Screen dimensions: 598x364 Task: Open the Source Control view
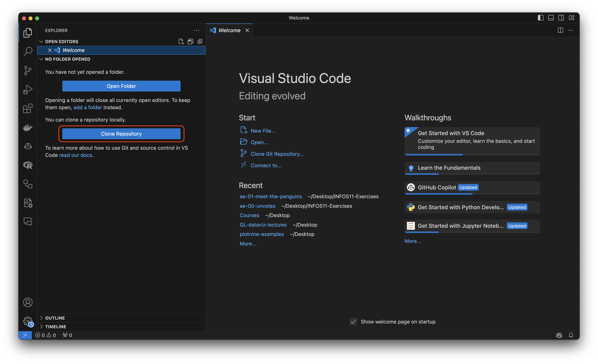pos(28,71)
